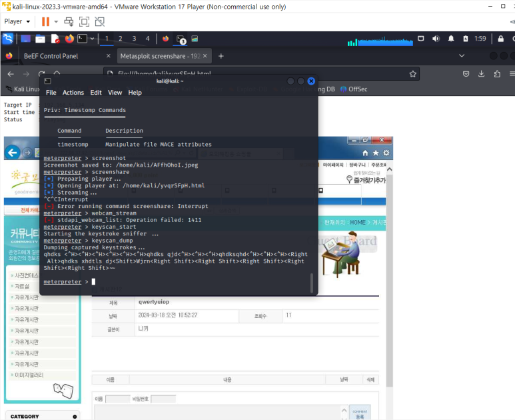This screenshot has width=515, height=420.
Task: Expand the list all tabs chevron
Action: tap(462, 56)
